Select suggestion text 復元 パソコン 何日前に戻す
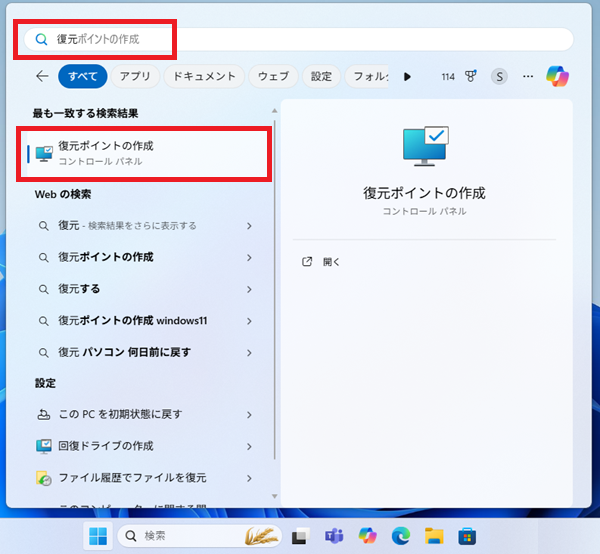 (124, 352)
